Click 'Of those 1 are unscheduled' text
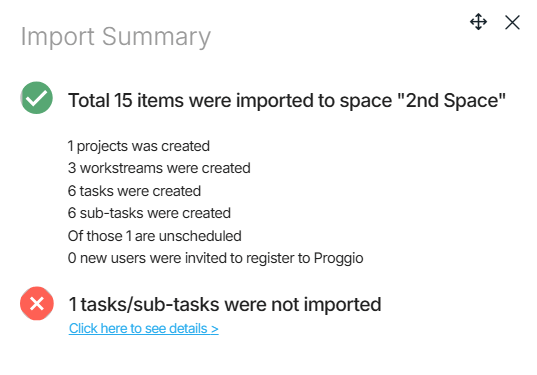This screenshot has width=537, height=375. pos(155,236)
